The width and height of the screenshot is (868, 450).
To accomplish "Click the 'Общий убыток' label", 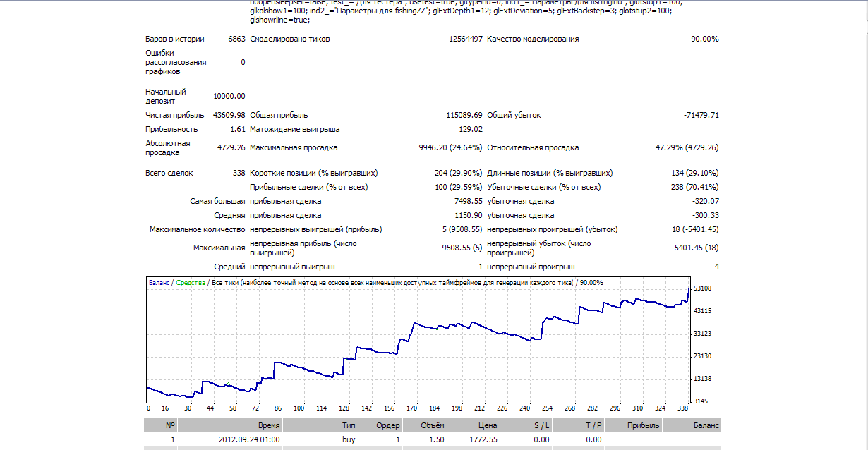I will click(514, 115).
